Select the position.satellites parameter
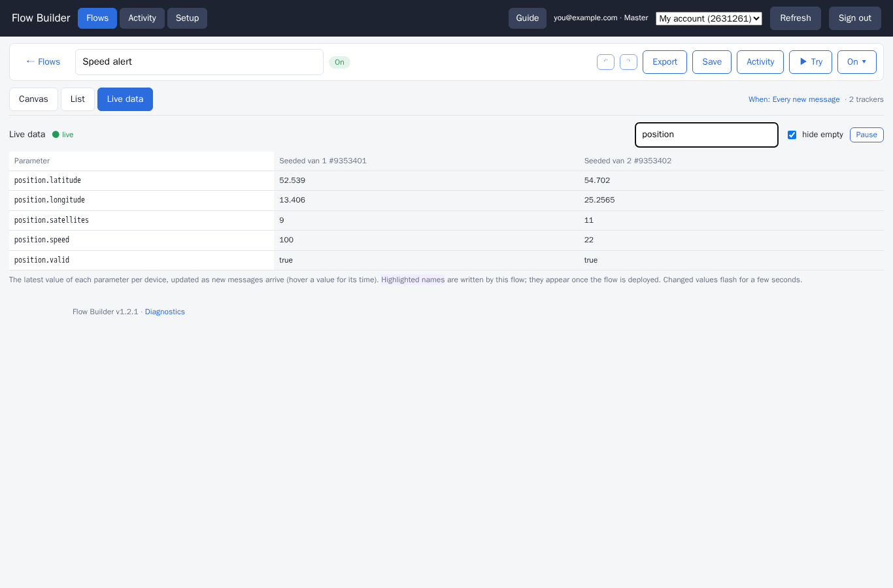The width and height of the screenshot is (893, 588). click(52, 220)
